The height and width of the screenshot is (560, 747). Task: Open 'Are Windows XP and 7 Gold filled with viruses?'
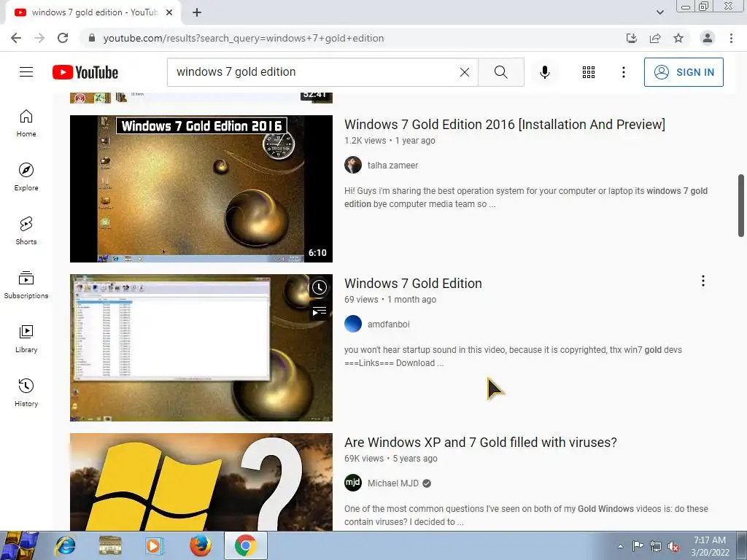481,443
